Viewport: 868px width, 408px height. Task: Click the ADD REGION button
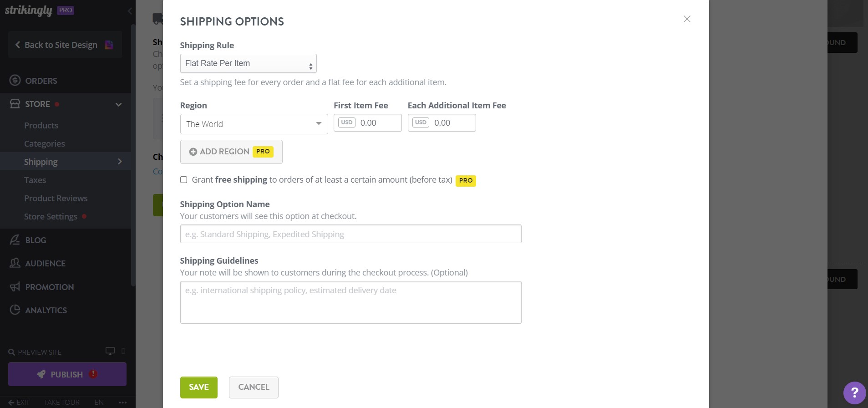click(x=231, y=152)
